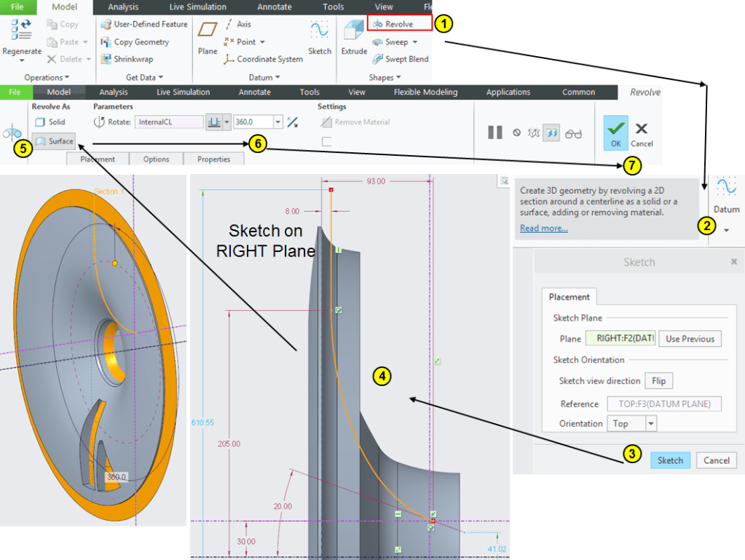Create a datum Plane
The image size is (745, 560).
click(x=208, y=36)
